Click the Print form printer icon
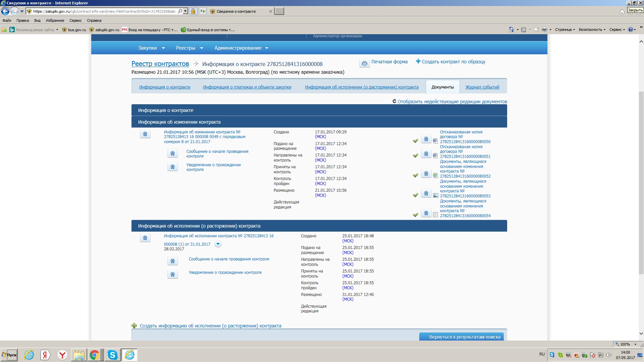The image size is (644, 362). pyautogui.click(x=364, y=63)
